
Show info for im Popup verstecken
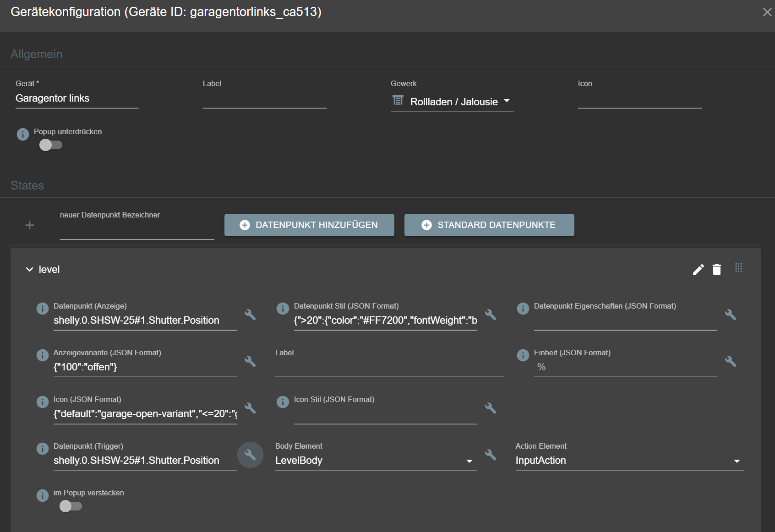[43, 495]
